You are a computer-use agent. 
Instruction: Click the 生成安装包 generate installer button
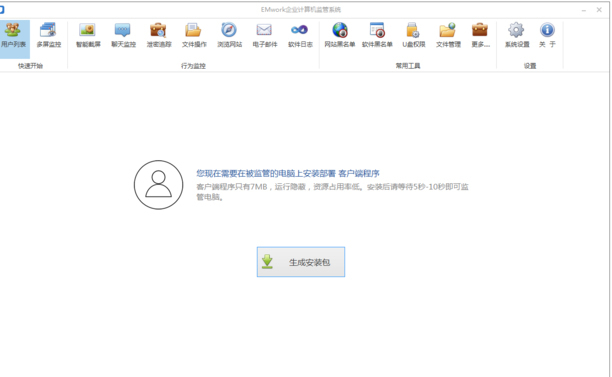tap(301, 262)
